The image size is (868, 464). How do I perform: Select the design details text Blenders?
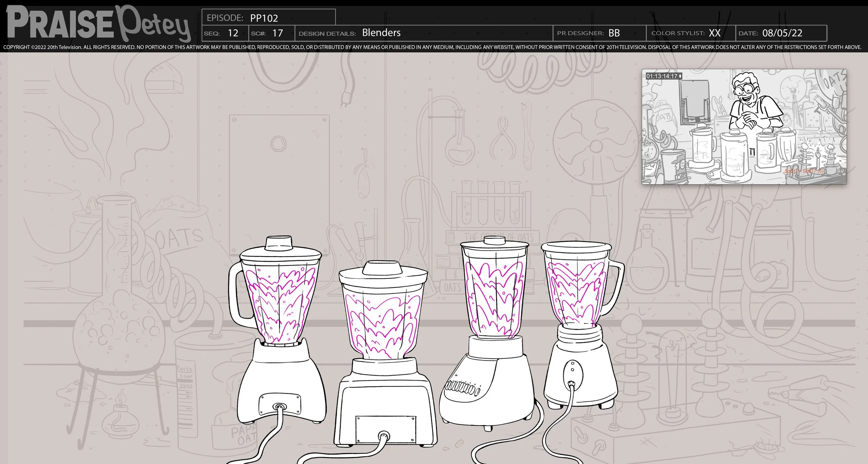[381, 33]
